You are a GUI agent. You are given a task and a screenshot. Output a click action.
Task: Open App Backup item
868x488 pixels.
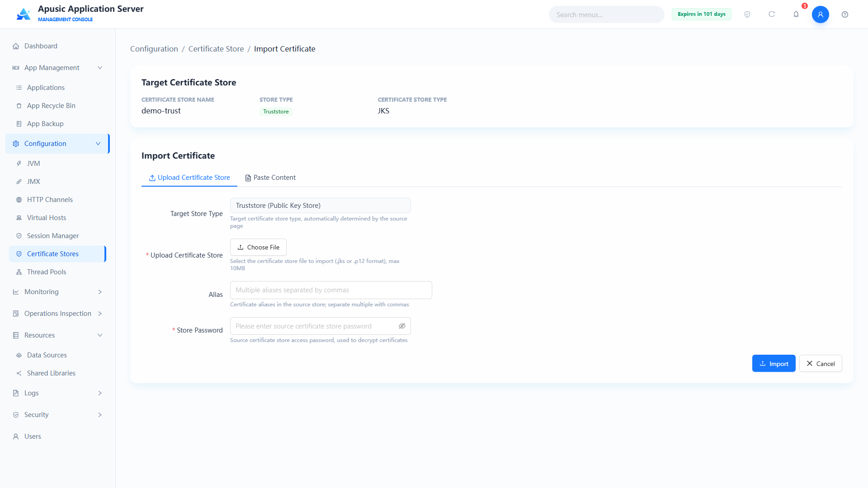pos(58,124)
